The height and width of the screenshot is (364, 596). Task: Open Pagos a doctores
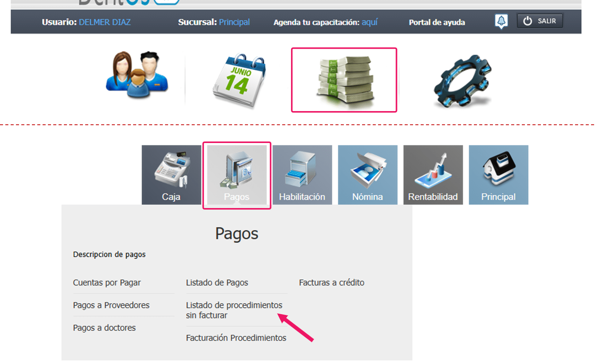click(104, 327)
